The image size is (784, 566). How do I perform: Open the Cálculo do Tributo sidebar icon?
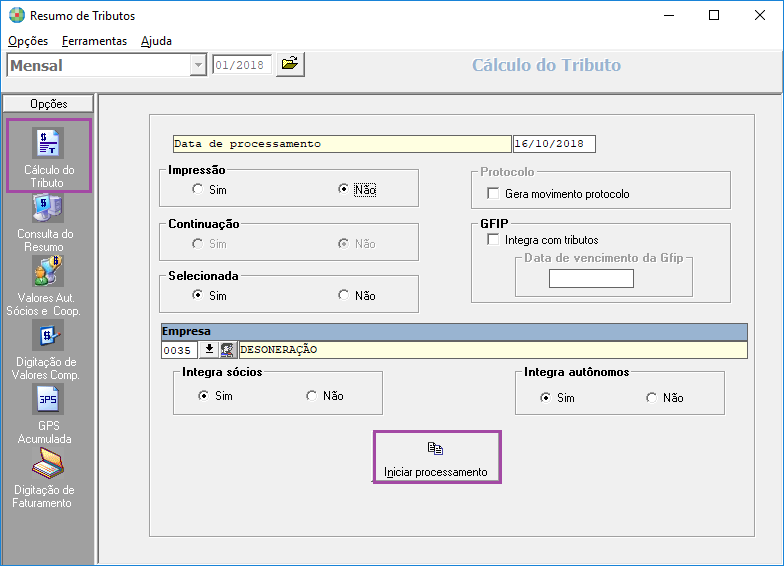coord(48,143)
